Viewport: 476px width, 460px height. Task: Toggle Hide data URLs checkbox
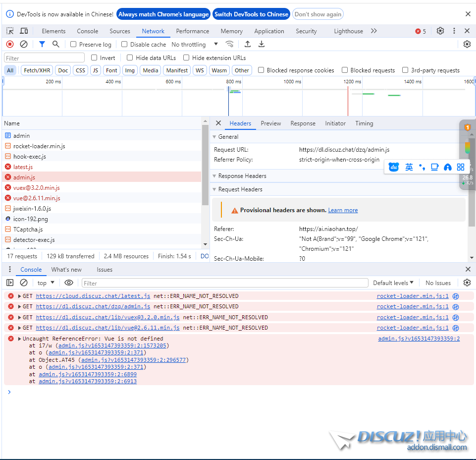click(x=130, y=57)
